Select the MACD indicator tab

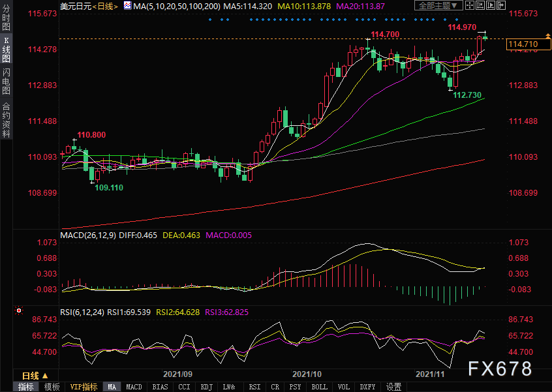point(134,387)
